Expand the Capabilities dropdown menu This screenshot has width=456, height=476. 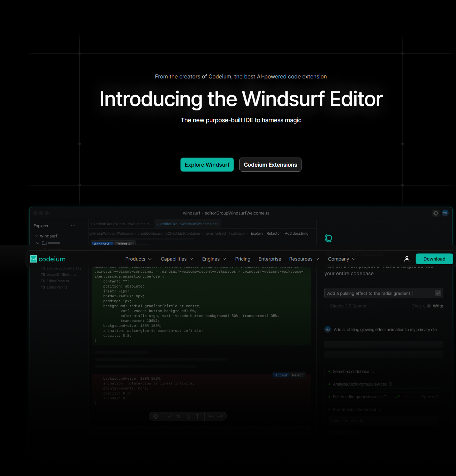[x=177, y=259]
